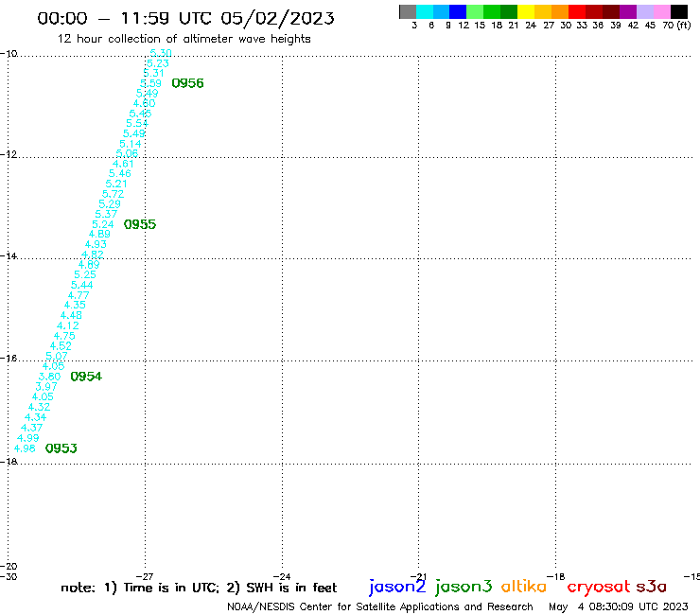Screen dimensions: 700x615
Task: Click the 0954 time label
Action: tap(86, 377)
